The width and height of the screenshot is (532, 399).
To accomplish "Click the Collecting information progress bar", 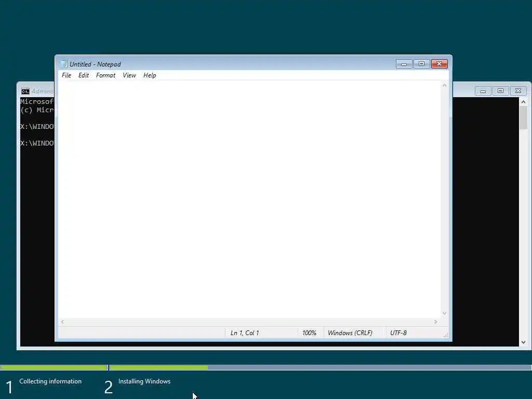I will pos(54,367).
